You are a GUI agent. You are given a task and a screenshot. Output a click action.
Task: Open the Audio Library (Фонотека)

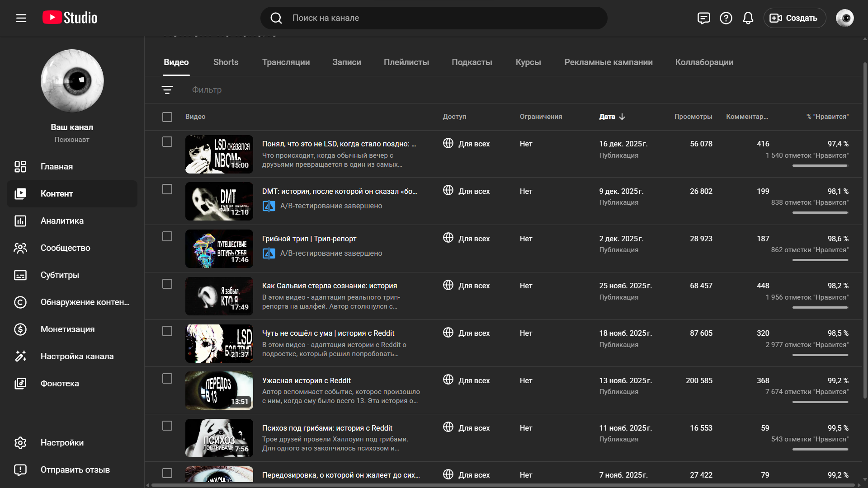click(60, 384)
